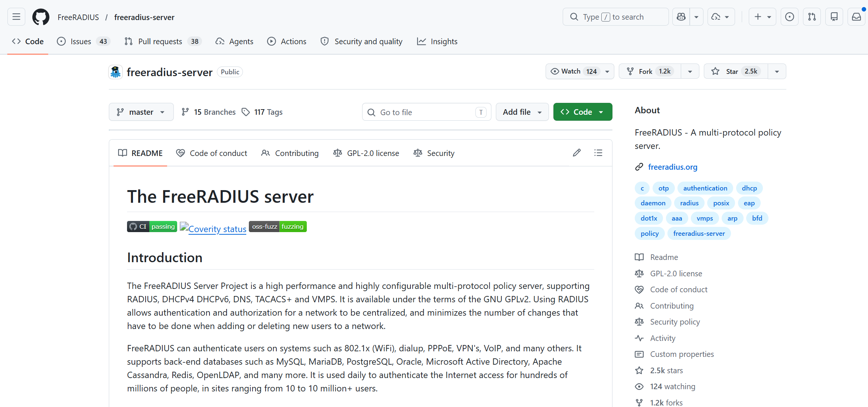868x407 pixels.
Task: Open the issues icon in the header
Action: click(790, 17)
